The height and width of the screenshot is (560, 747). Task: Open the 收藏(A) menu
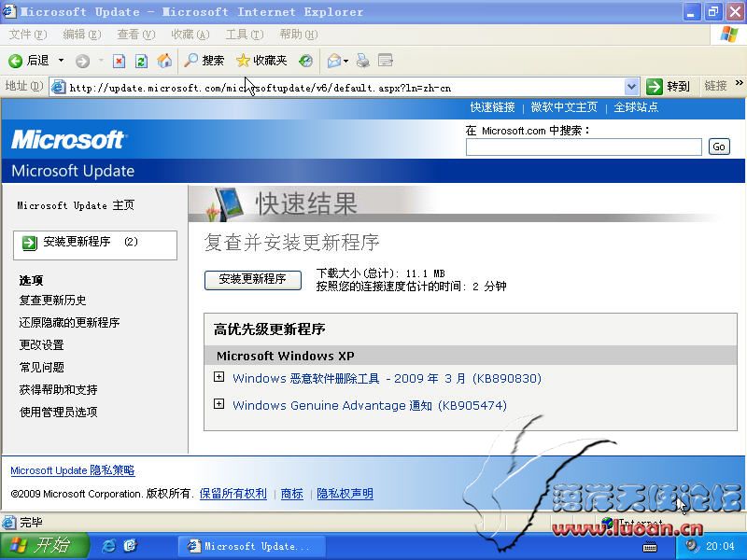click(190, 35)
